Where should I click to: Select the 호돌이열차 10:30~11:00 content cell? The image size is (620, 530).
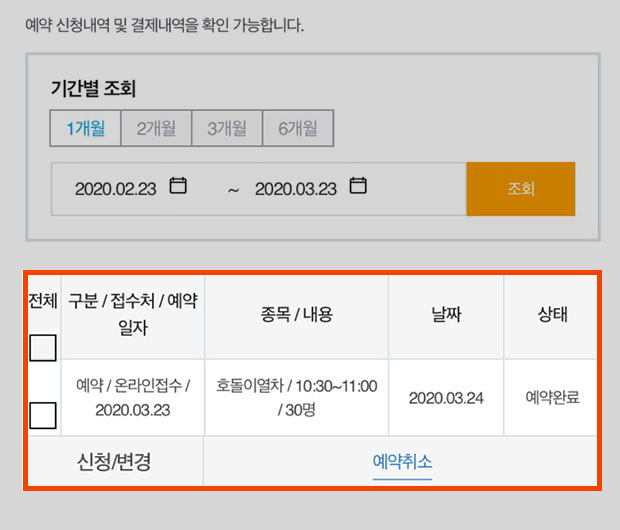[296, 397]
